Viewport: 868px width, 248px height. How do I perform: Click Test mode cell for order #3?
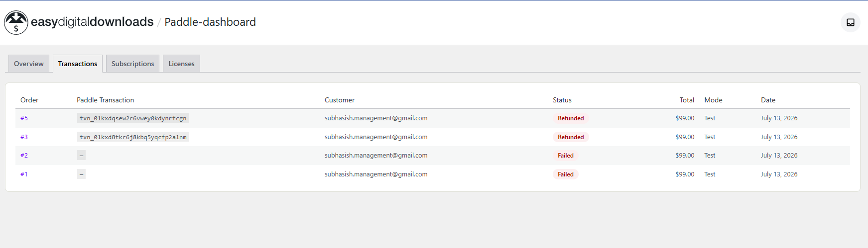pos(710,137)
